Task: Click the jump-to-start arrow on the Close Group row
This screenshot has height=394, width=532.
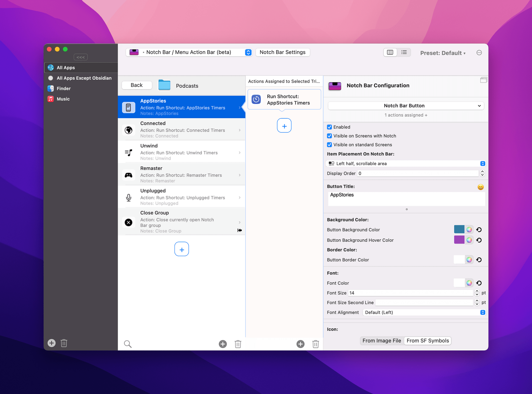Action: click(240, 230)
